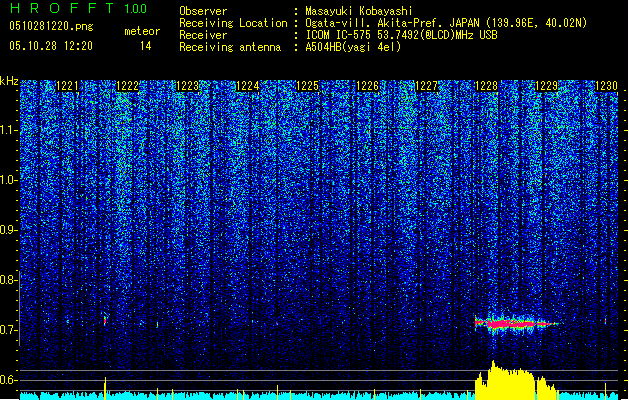Click the 1230 time marker
Viewport: 629px width, 400px height.
(x=606, y=86)
